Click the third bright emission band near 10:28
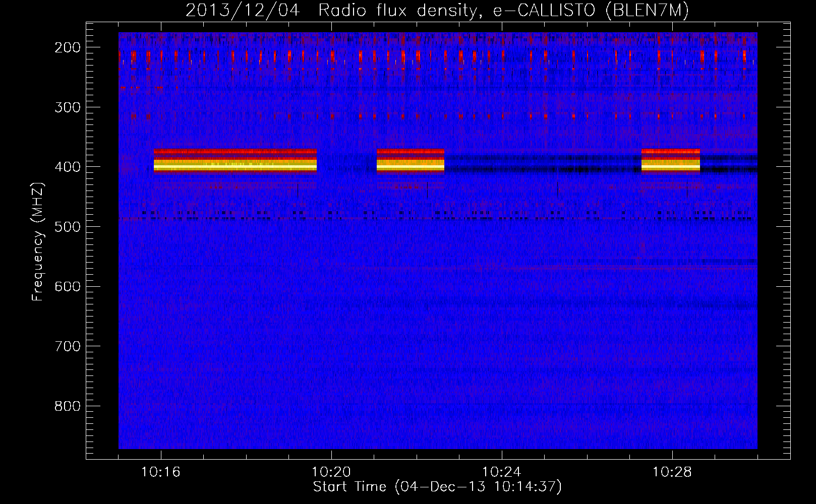The width and height of the screenshot is (816, 504). click(x=671, y=161)
